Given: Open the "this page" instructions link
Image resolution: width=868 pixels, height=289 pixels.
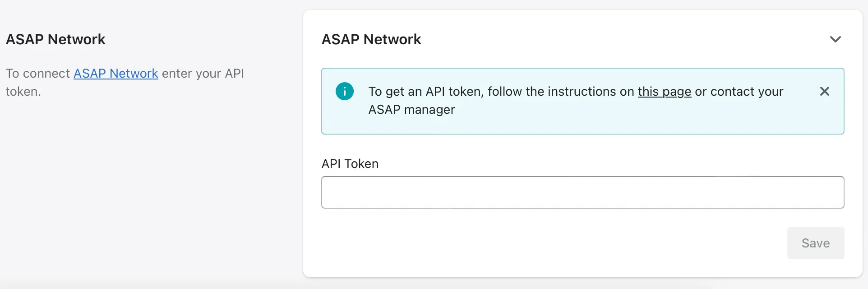Looking at the screenshot, I should pos(664,92).
